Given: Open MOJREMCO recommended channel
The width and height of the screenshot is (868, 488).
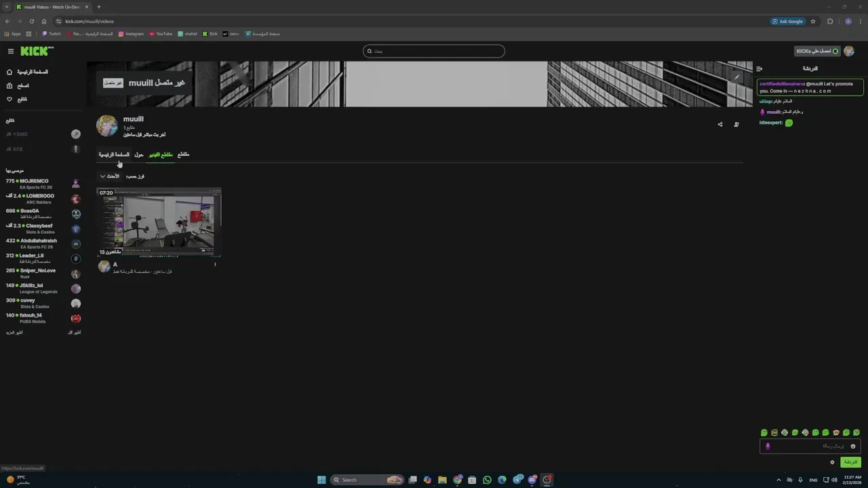Looking at the screenshot, I should pos(43,184).
